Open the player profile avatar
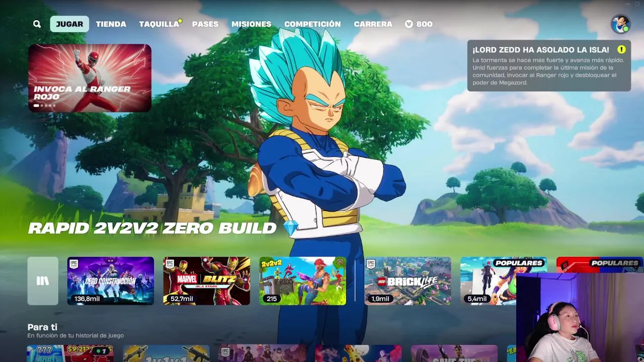The width and height of the screenshot is (644, 362). click(620, 24)
